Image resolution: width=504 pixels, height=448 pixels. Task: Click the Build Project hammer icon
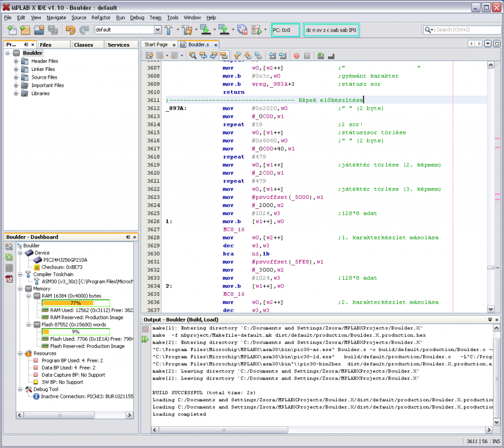click(x=169, y=30)
